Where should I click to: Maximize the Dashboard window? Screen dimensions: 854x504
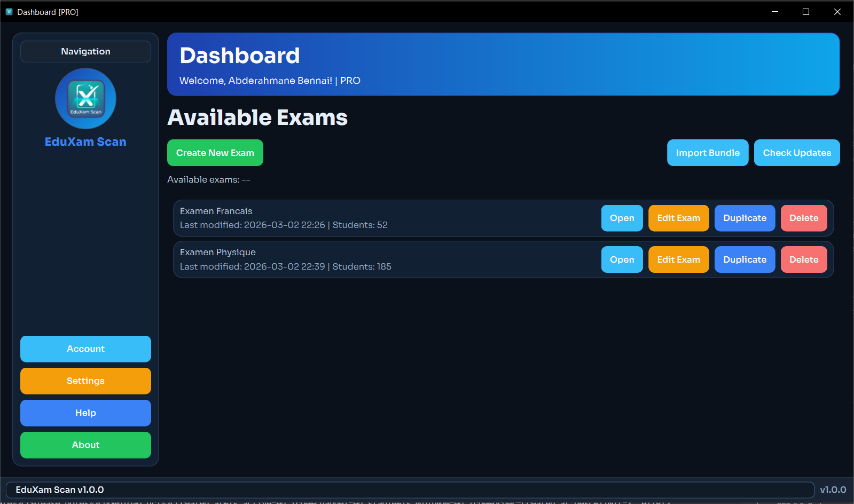pos(805,12)
